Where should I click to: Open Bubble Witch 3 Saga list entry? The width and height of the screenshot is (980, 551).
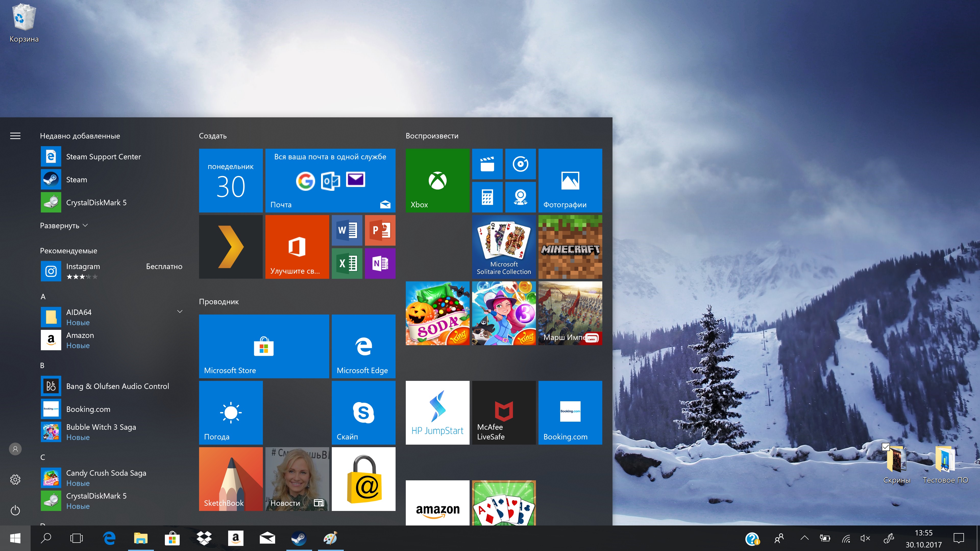[x=112, y=432]
